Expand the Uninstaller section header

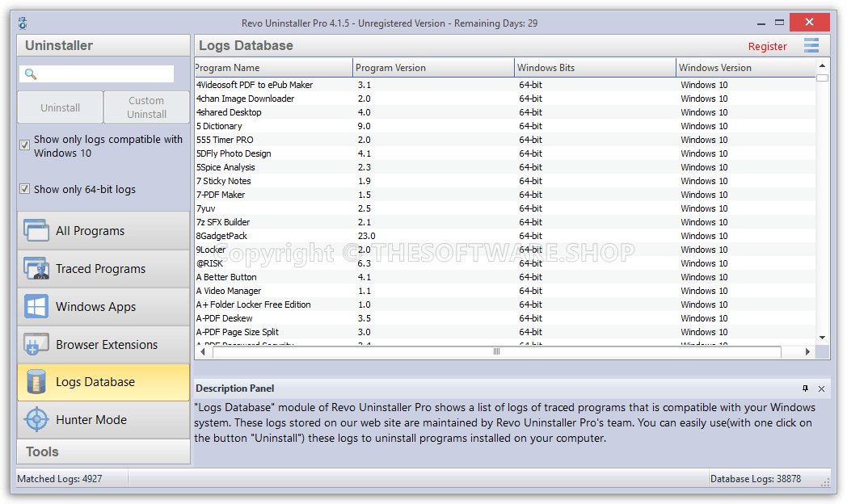(x=103, y=45)
